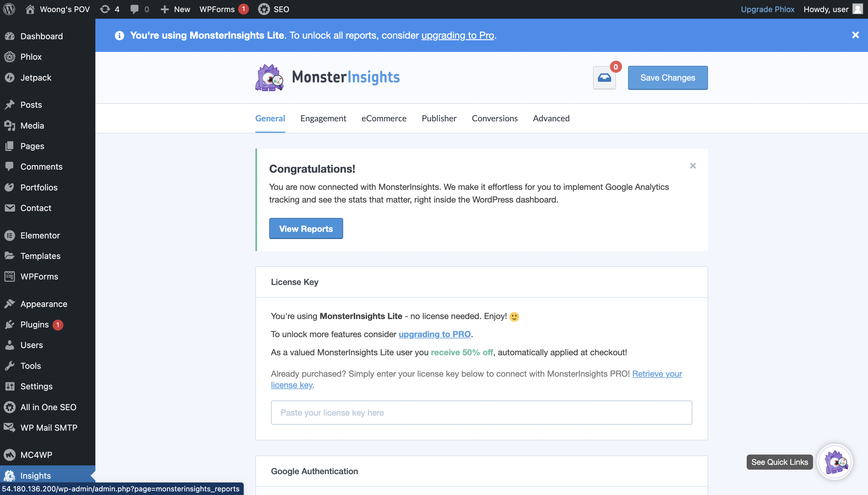The height and width of the screenshot is (495, 868).
Task: Open Elementor in the sidebar menu
Action: (x=40, y=235)
